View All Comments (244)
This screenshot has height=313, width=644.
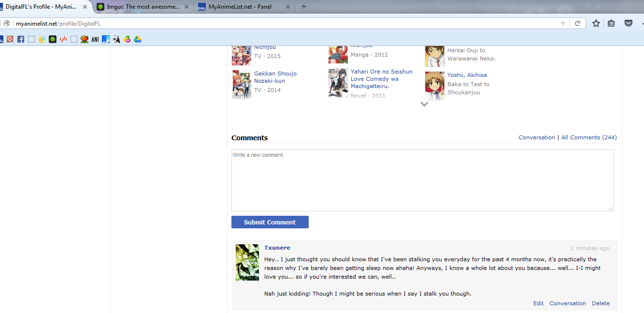pos(589,137)
